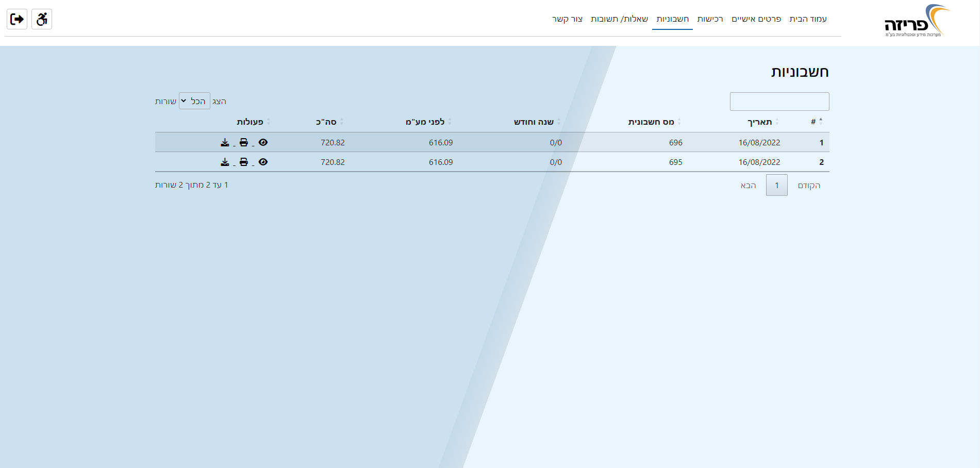980x468 pixels.
Task: Open רכישות menu item
Action: (x=710, y=19)
